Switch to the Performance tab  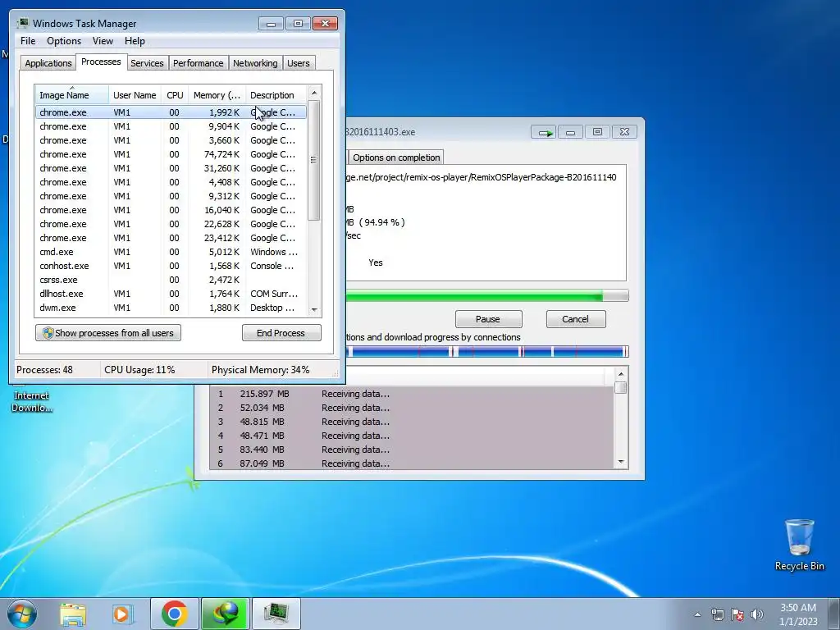pos(198,63)
